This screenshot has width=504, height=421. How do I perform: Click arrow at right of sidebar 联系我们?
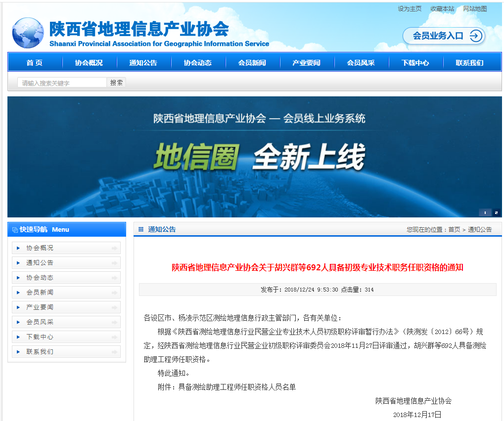114,351
